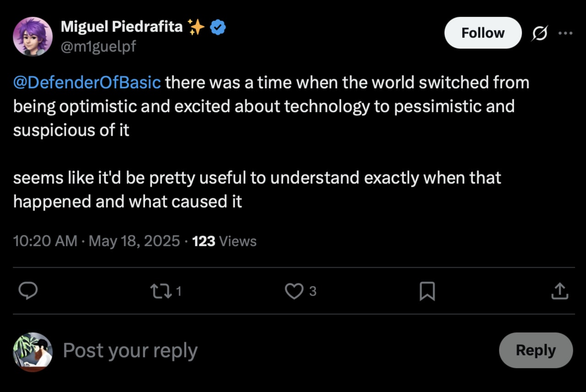This screenshot has width=586, height=392.
Task: Follow Miguel Piedrafita
Action: click(483, 32)
